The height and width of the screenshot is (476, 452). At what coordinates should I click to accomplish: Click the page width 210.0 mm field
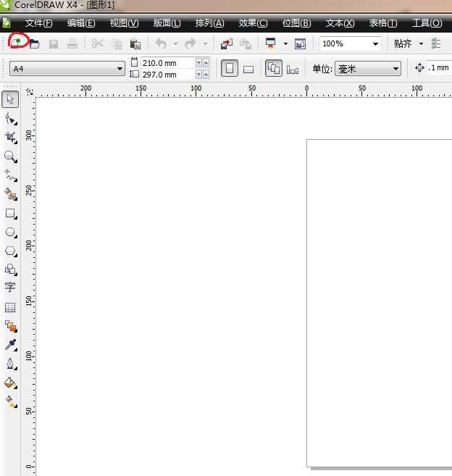coord(167,63)
